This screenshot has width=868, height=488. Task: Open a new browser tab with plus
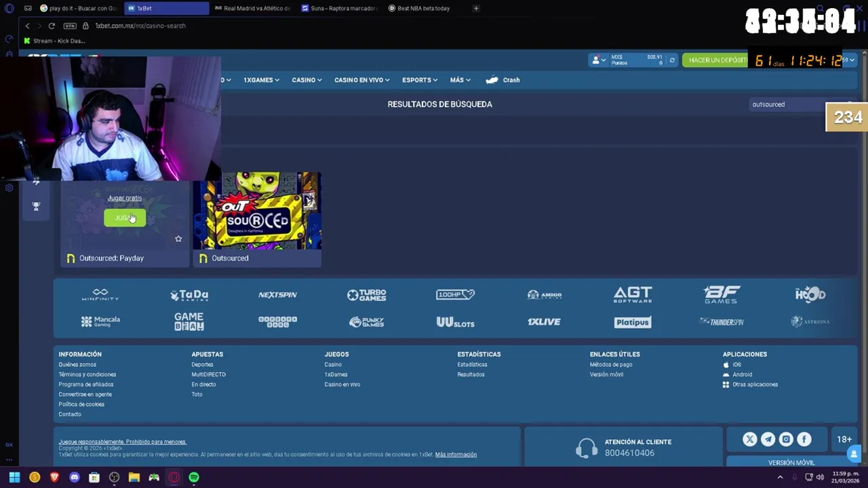click(x=476, y=8)
